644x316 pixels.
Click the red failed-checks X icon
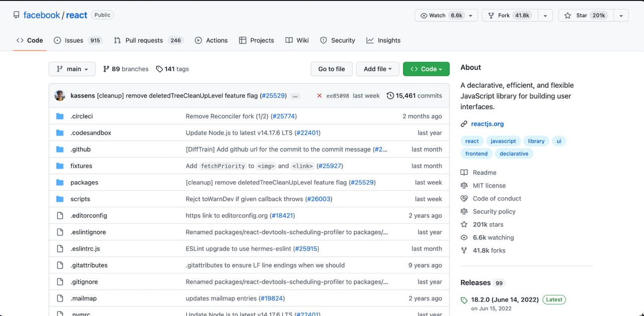tap(319, 96)
